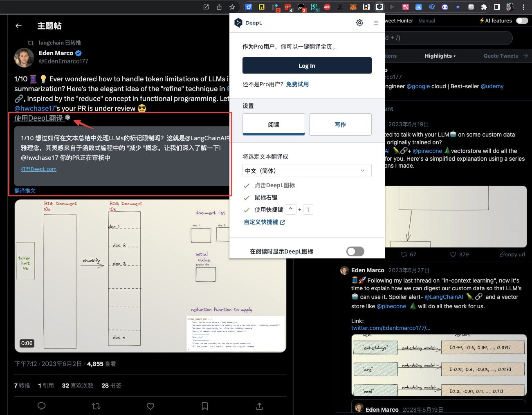The image size is (532, 415).
Task: Click the yellow R extension icon in toolbar
Action: [x=262, y=7]
